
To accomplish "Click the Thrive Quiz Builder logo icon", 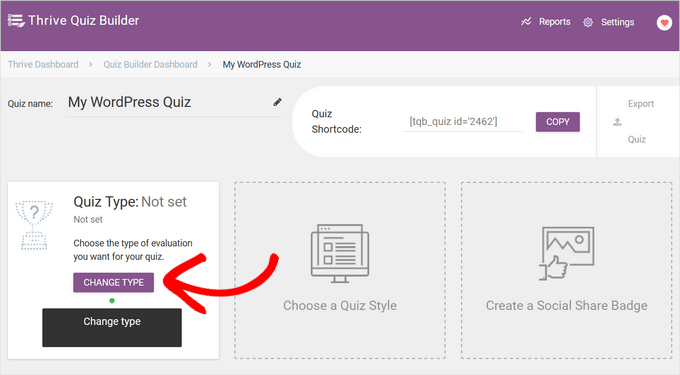I will [16, 21].
